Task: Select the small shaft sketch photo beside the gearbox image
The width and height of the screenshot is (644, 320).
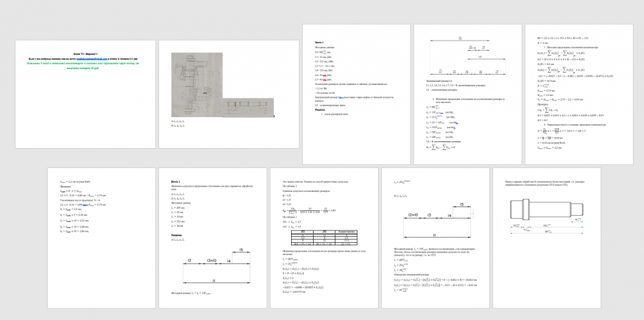Action: click(x=249, y=108)
